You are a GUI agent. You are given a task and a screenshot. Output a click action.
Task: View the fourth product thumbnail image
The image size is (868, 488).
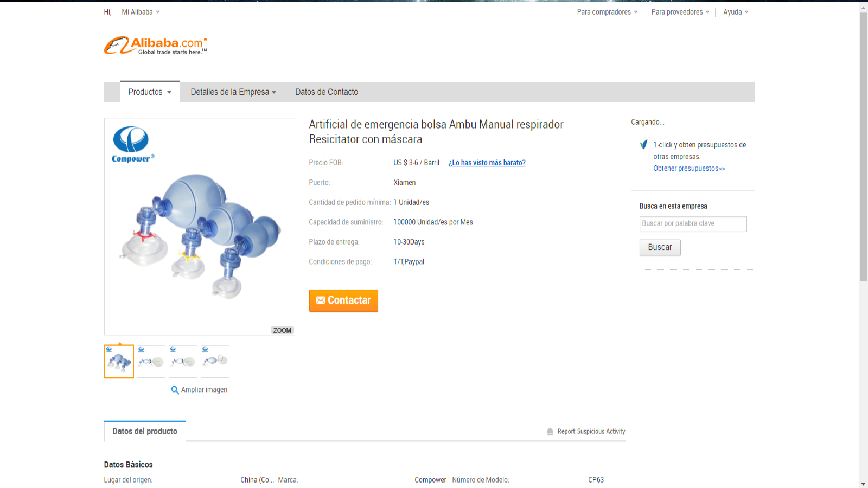coord(215,362)
